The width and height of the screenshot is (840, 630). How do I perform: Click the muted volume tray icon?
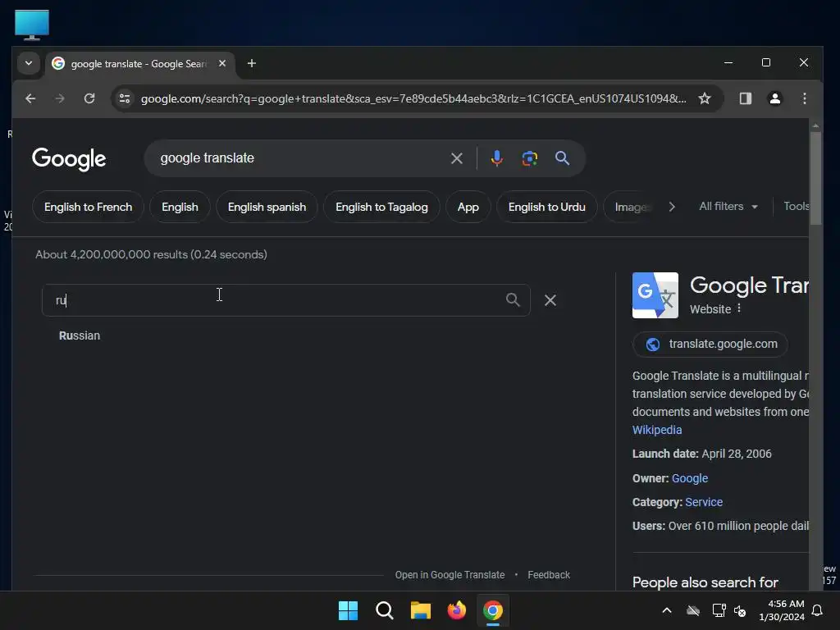pyautogui.click(x=740, y=610)
